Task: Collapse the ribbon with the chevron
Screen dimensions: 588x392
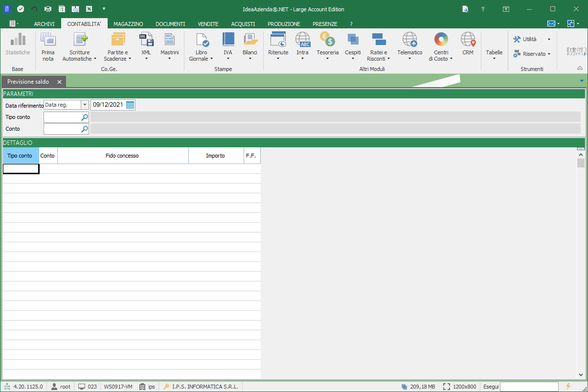Action: point(580,69)
